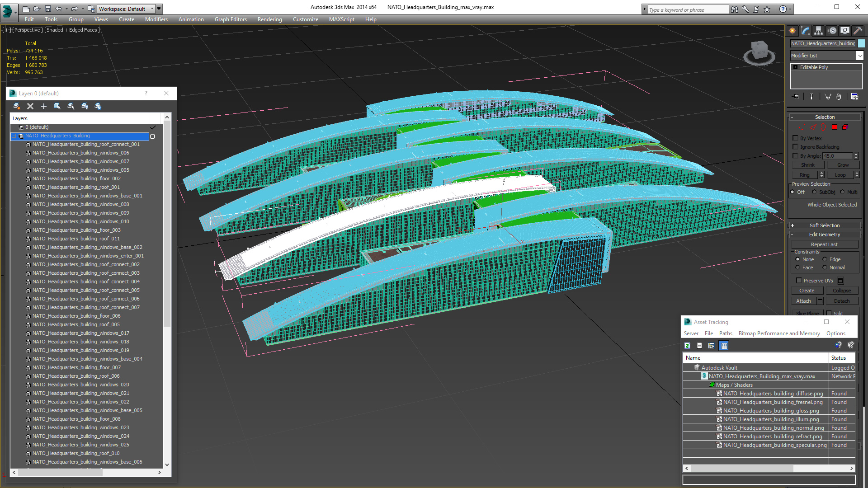Screen dimensions: 868x488
Task: Click Configure Modifier Sets icon
Action: point(854,97)
